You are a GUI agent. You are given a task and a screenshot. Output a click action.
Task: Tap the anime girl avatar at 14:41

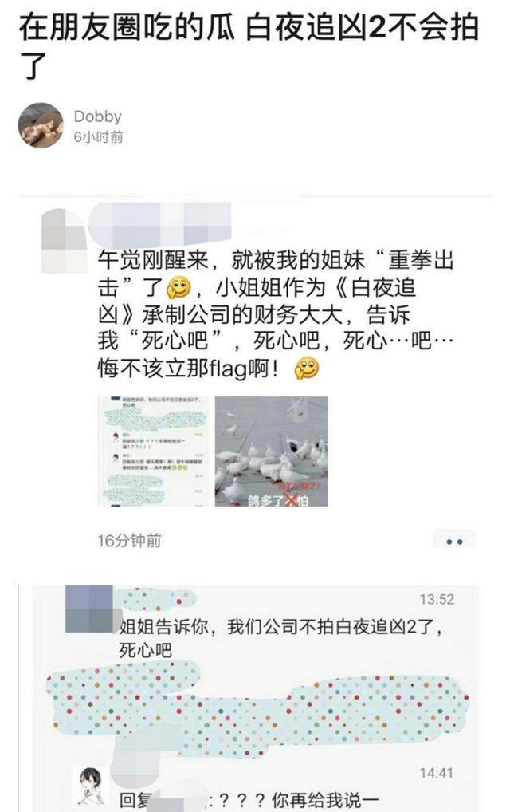pos(91,786)
